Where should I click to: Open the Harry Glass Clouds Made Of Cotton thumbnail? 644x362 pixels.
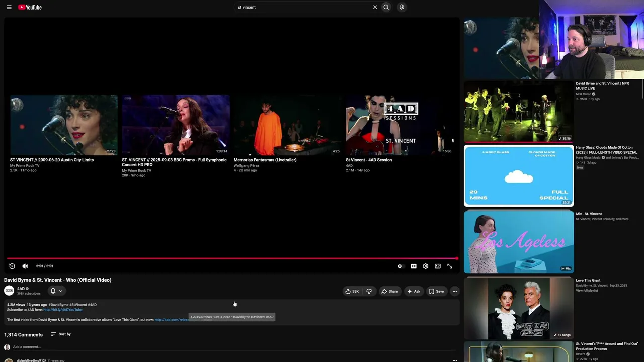519,175
